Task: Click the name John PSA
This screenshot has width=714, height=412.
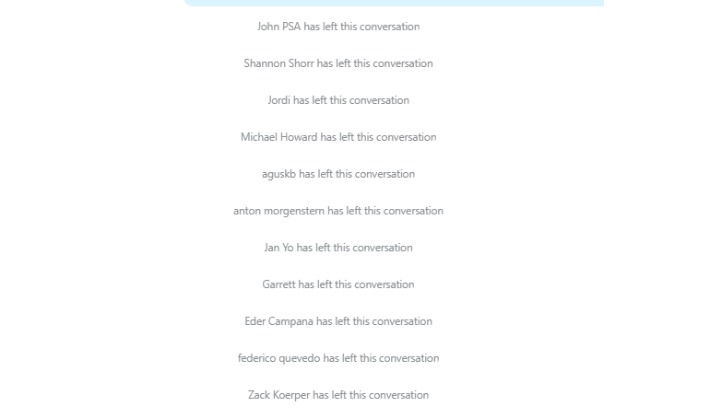Action: [279, 27]
